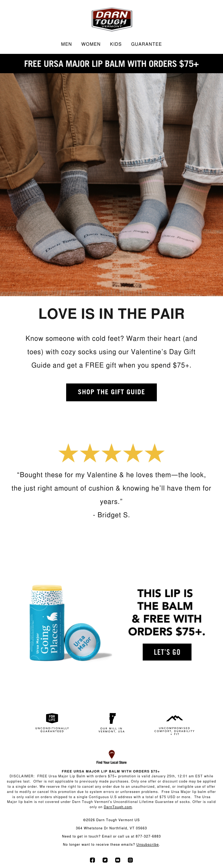Open the MEN navigation item
Screen dimensions: 223x868
click(x=66, y=44)
